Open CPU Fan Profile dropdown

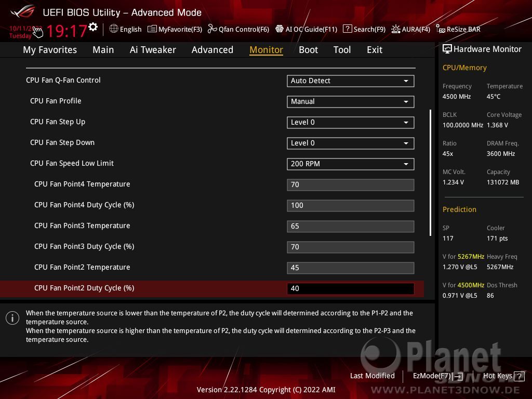(x=351, y=101)
